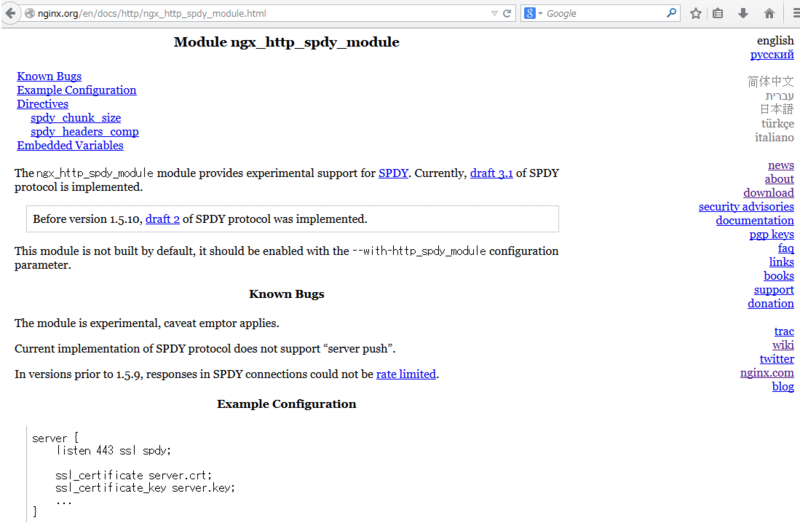Click the 'listen 443 ssl spdy;' code line

coord(113,451)
